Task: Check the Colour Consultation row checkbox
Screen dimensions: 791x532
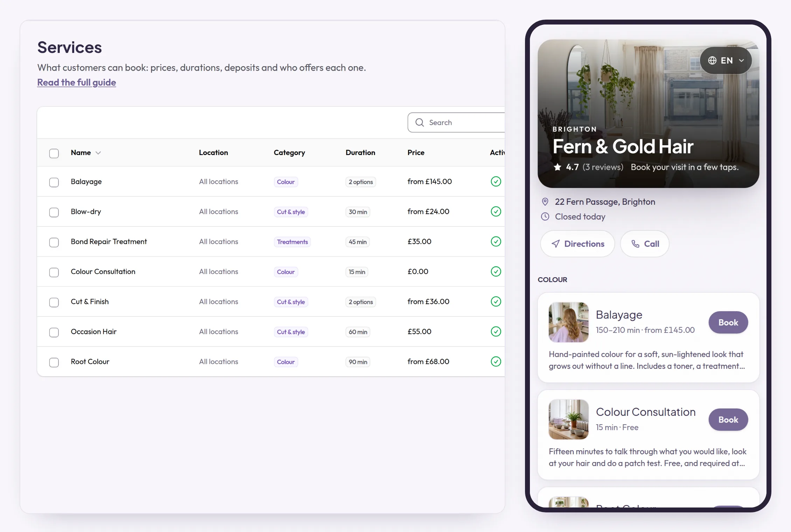Action: [x=54, y=273]
